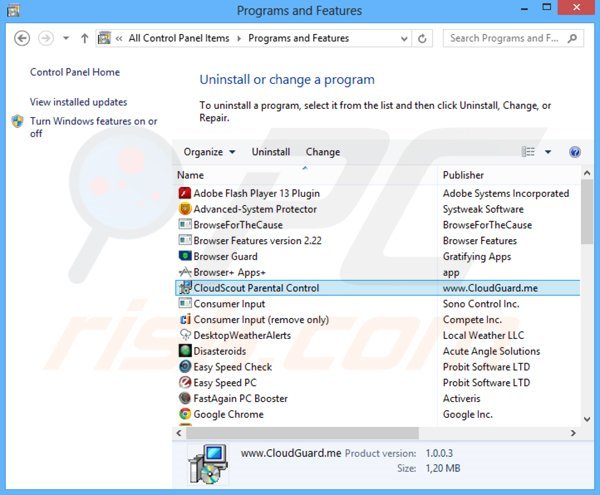Select the Adobe Flash Player icon
This screenshot has height=495, width=600.
pyautogui.click(x=185, y=193)
